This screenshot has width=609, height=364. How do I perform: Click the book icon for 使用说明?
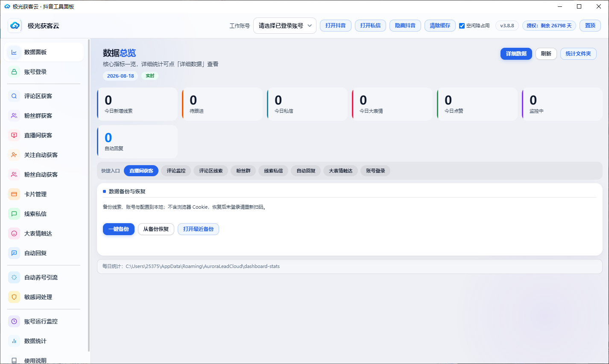14,361
